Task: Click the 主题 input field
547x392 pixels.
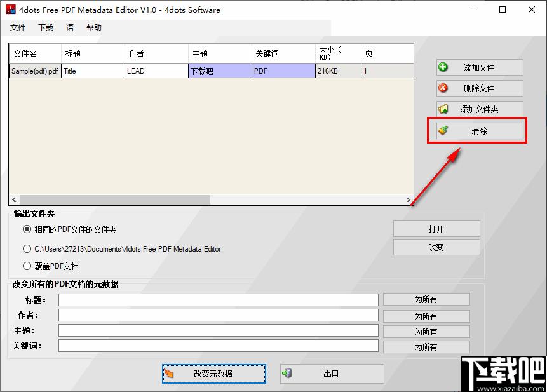Action: [x=219, y=330]
